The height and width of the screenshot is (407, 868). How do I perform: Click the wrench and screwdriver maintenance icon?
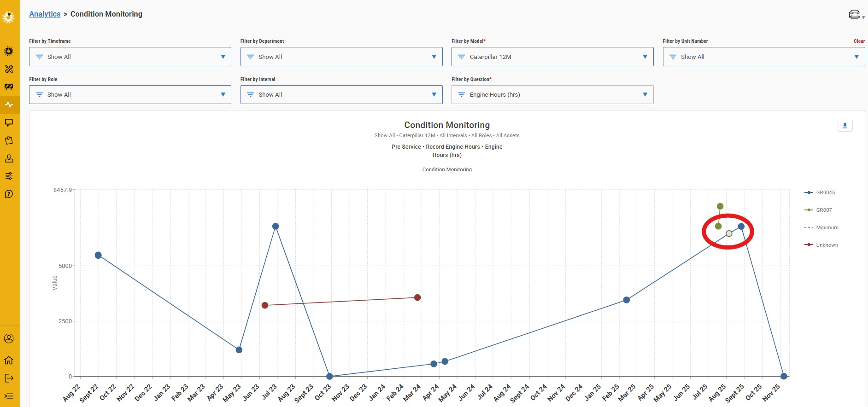pyautogui.click(x=9, y=69)
